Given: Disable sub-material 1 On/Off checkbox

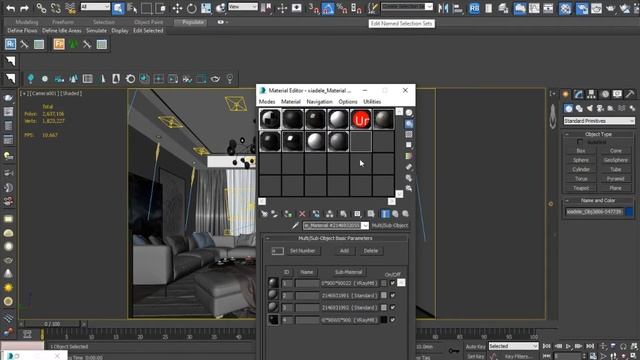Looking at the screenshot, I should [393, 283].
